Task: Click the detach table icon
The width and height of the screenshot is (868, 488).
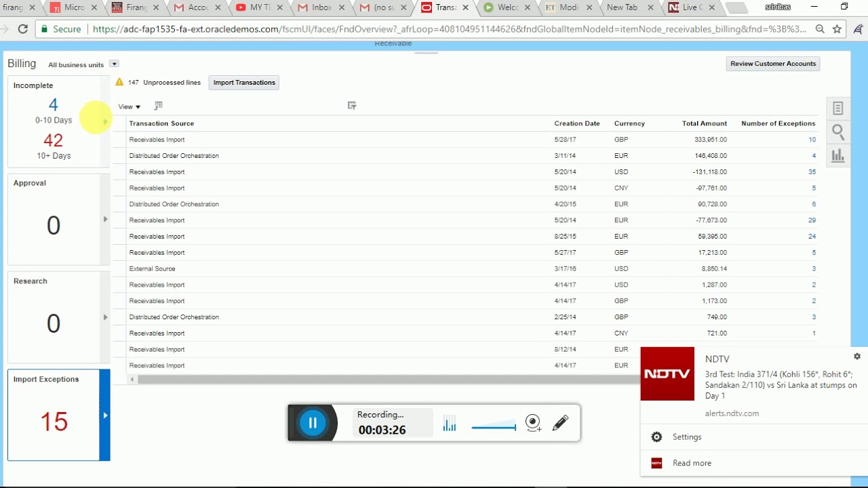Action: click(352, 106)
